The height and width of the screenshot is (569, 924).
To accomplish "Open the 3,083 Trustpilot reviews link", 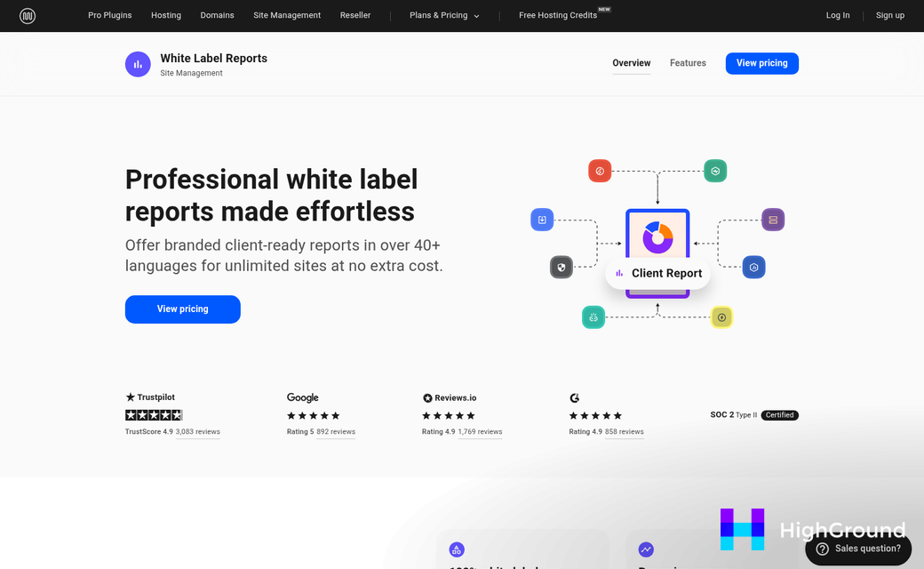I will 196,431.
